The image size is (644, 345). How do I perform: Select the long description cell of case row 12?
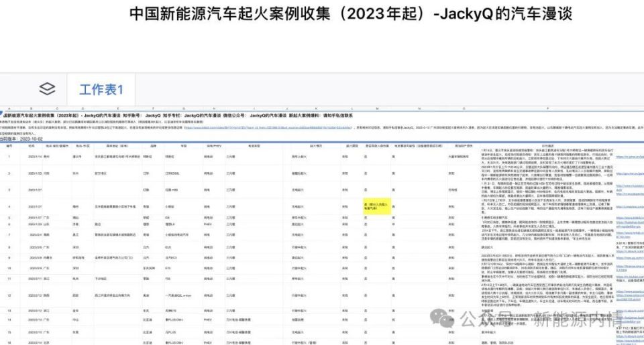pyautogui.click(x=547, y=295)
